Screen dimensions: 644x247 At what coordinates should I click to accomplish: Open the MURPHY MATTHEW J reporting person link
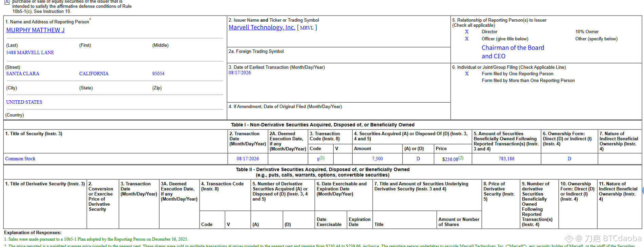pos(35,30)
